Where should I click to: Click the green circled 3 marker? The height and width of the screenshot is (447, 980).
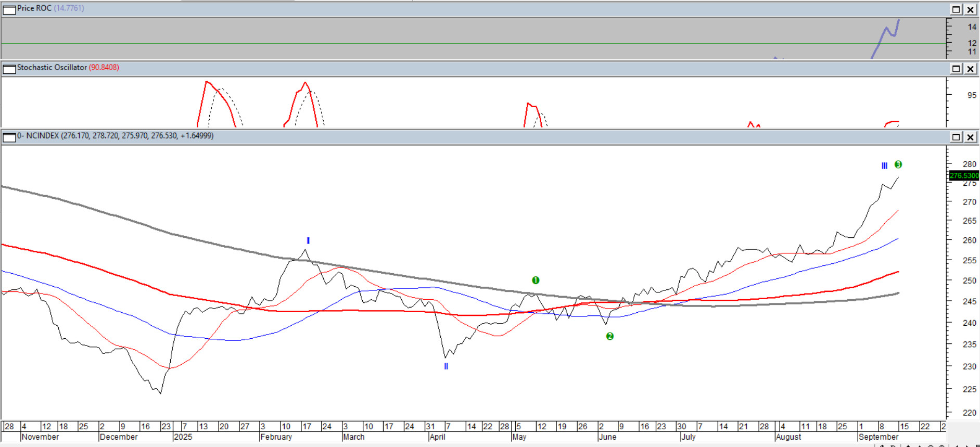tap(898, 164)
